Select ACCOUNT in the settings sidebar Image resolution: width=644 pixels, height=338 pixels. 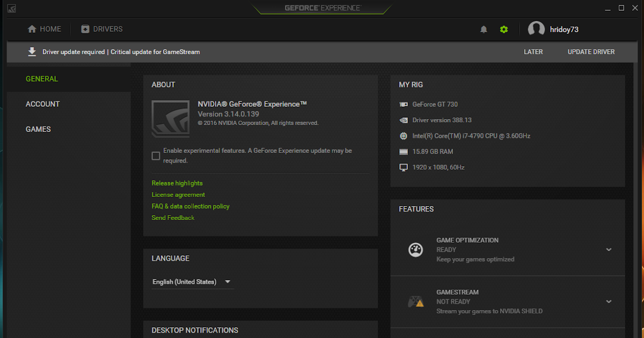coord(43,104)
